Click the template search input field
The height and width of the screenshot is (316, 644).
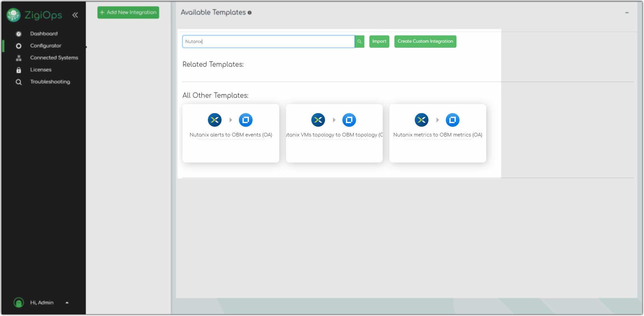[268, 42]
